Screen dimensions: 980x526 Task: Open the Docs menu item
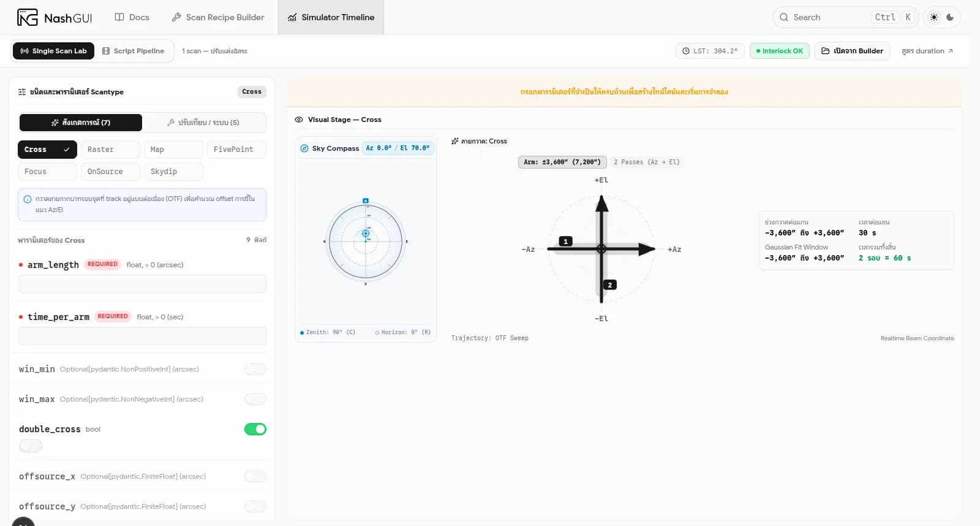coord(132,17)
